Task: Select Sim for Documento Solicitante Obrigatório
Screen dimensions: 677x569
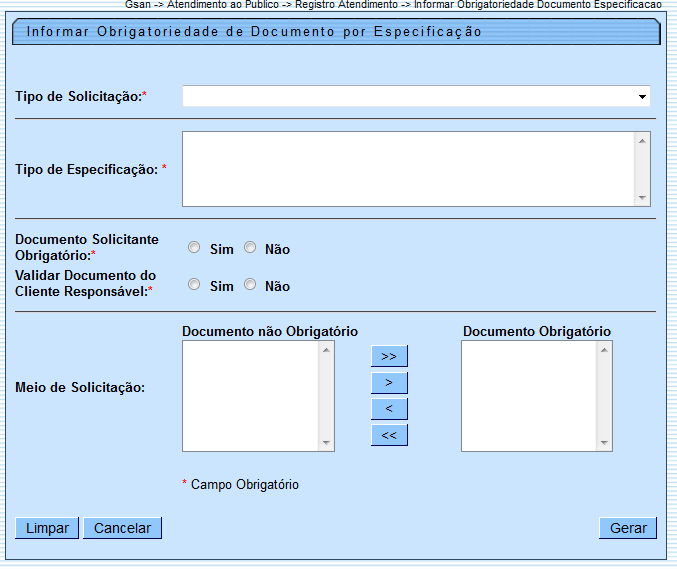Action: [195, 248]
